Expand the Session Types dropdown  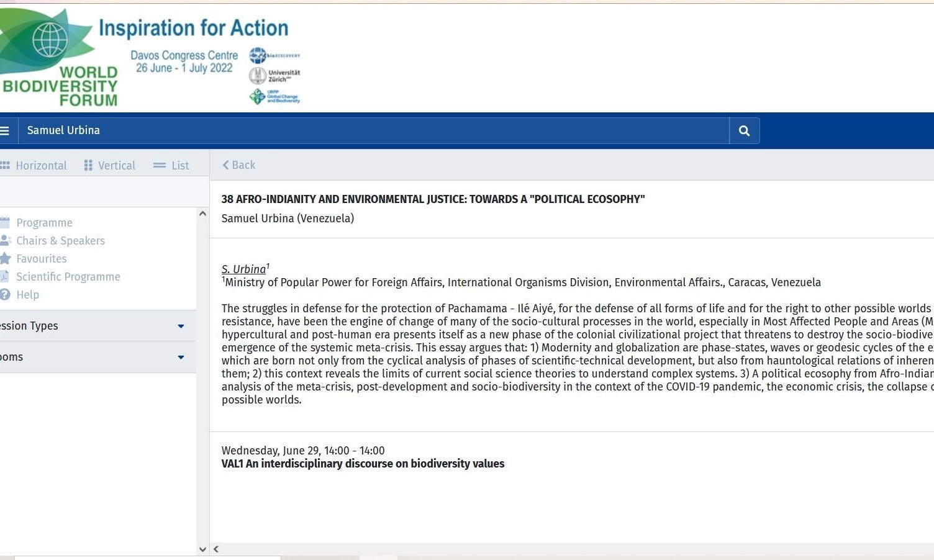(97, 326)
